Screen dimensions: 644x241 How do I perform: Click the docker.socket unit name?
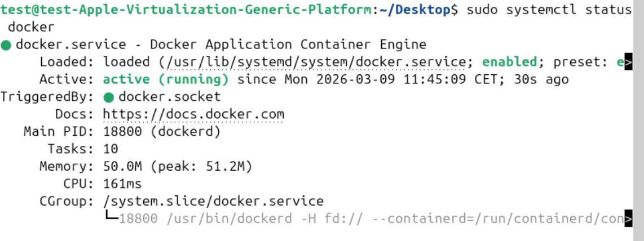(170, 97)
